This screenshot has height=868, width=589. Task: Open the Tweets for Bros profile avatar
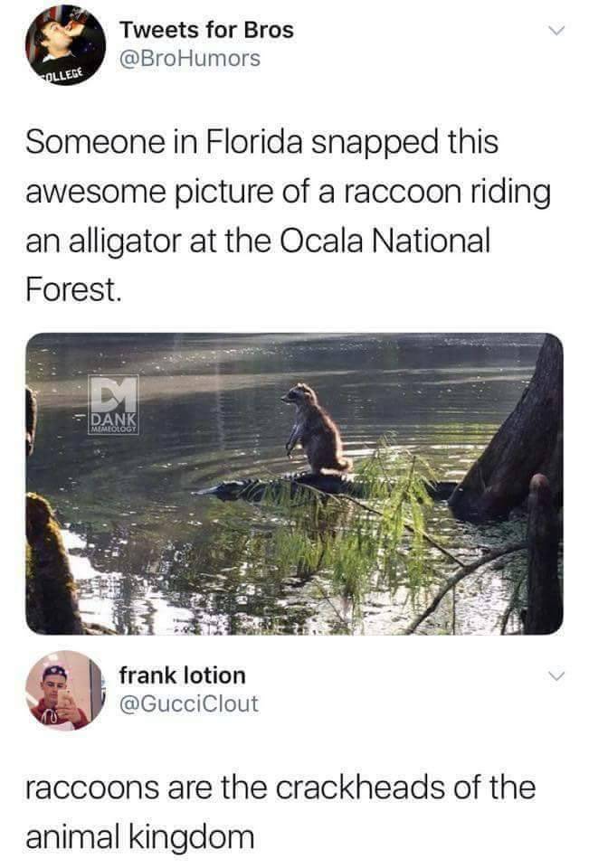point(64,43)
